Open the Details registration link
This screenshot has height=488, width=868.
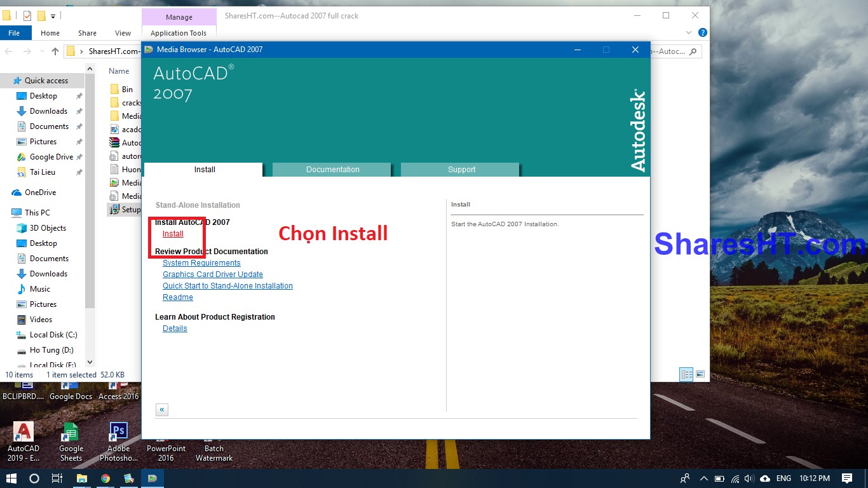[x=175, y=329]
